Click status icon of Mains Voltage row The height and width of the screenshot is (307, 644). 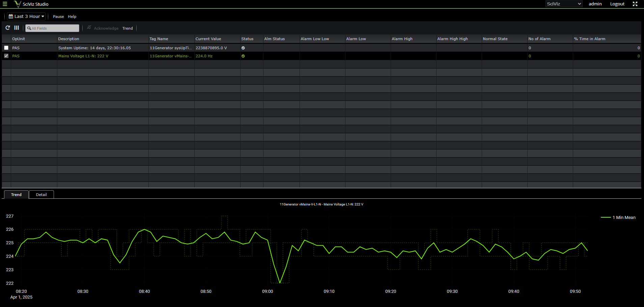(243, 56)
